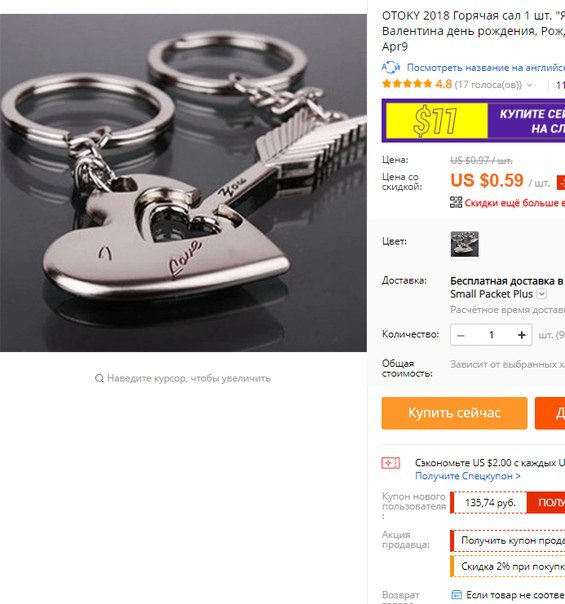565x604 pixels.
Task: Click the five-star rating icons
Action: (407, 84)
